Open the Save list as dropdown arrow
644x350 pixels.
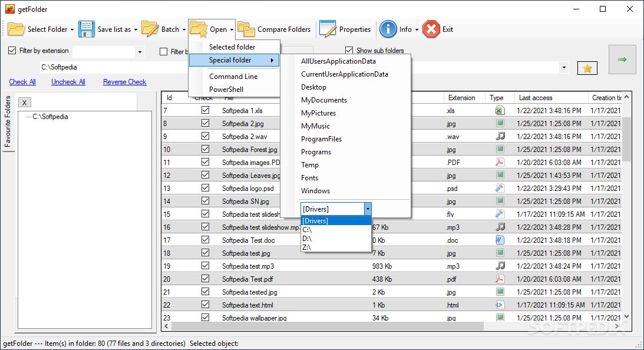pyautogui.click(x=136, y=29)
